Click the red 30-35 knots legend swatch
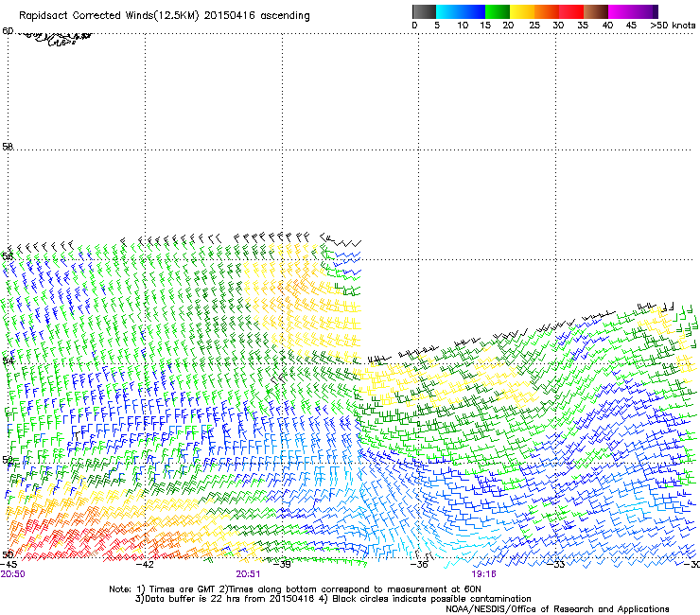This screenshot has height=615, width=700. [571, 11]
